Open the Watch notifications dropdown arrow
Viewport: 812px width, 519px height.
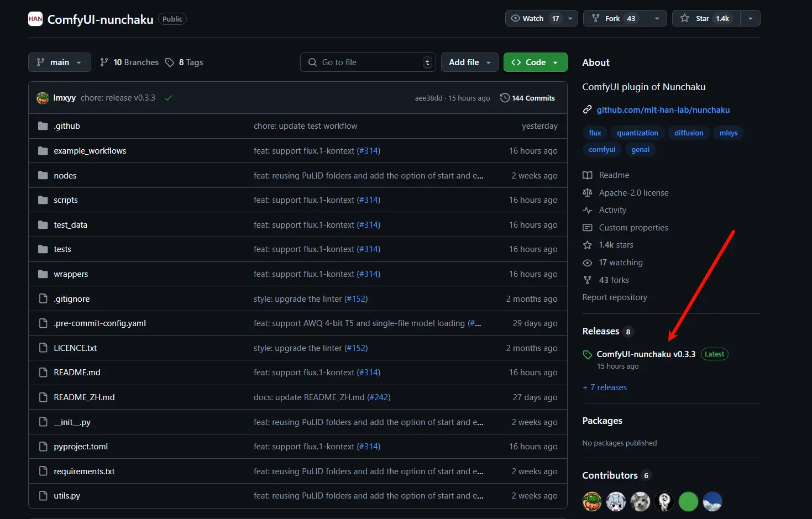(x=570, y=18)
